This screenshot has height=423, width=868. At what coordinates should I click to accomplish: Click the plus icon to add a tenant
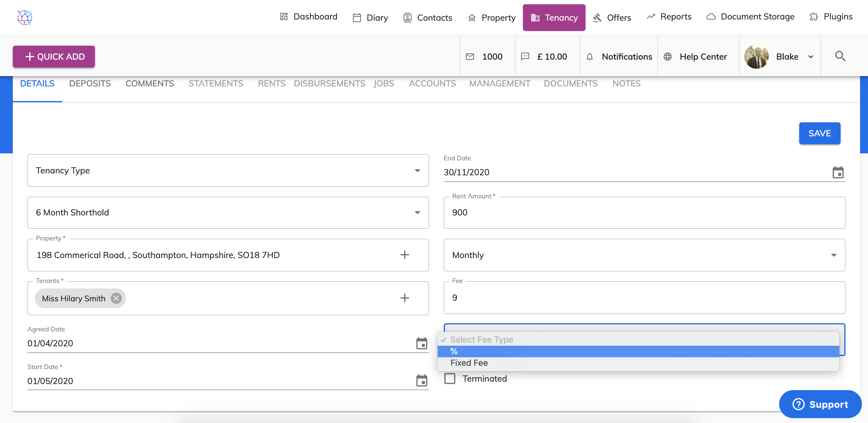[x=404, y=298]
